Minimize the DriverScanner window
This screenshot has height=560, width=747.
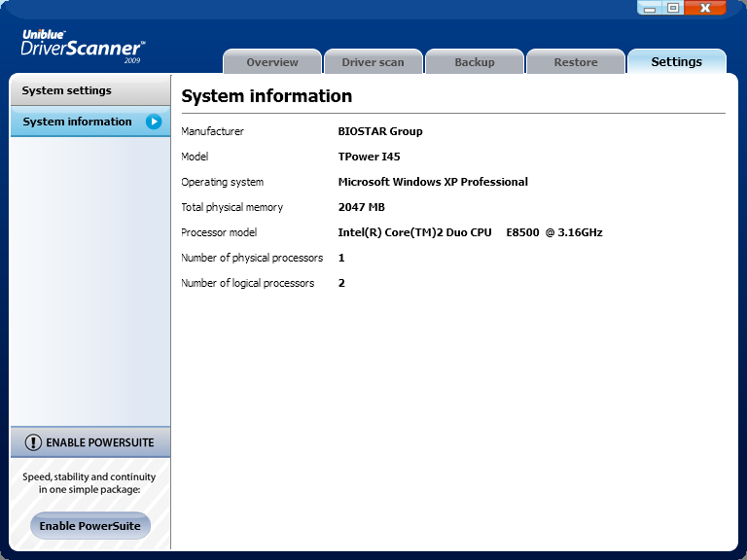(x=651, y=8)
